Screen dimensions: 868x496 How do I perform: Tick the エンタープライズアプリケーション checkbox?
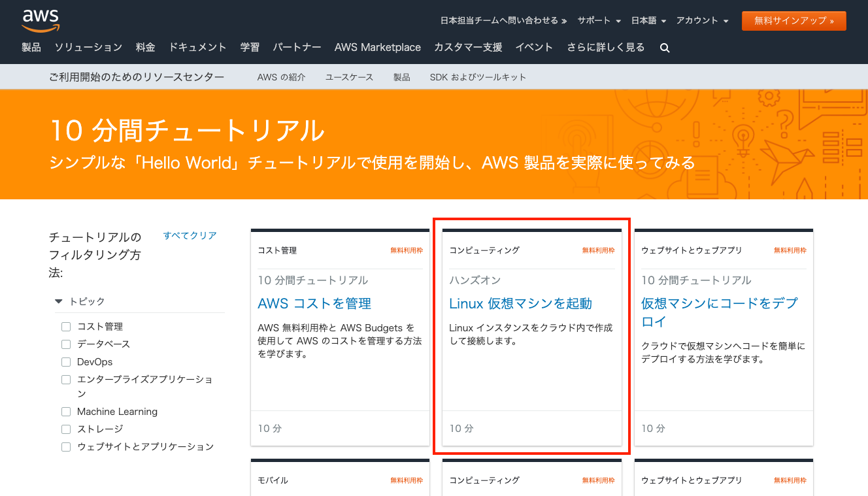(66, 380)
